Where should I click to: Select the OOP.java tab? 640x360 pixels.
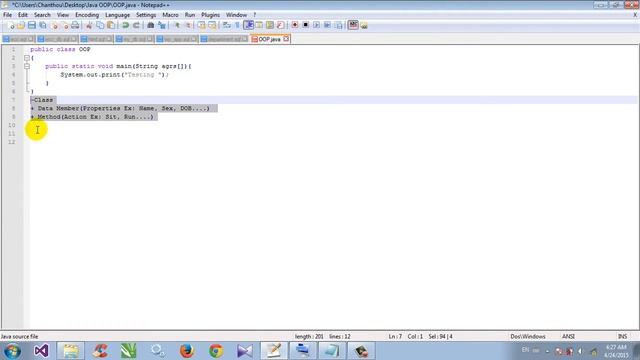(269, 39)
